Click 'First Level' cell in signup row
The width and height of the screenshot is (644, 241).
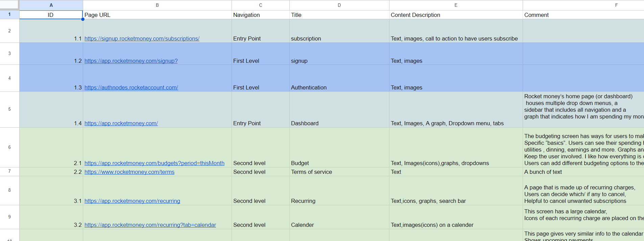tap(261, 54)
